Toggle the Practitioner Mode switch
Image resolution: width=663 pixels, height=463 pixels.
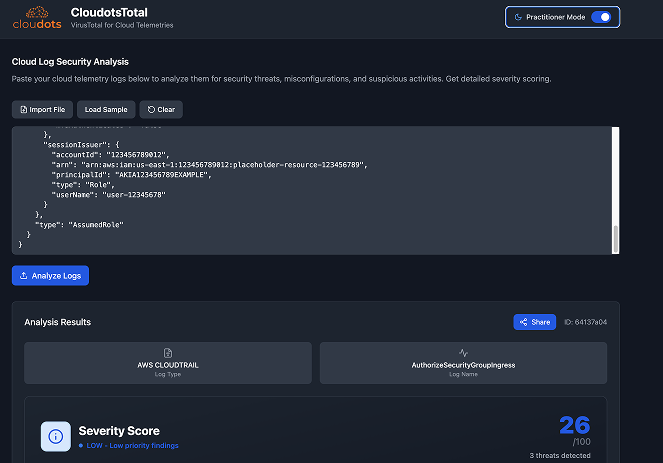(x=601, y=17)
